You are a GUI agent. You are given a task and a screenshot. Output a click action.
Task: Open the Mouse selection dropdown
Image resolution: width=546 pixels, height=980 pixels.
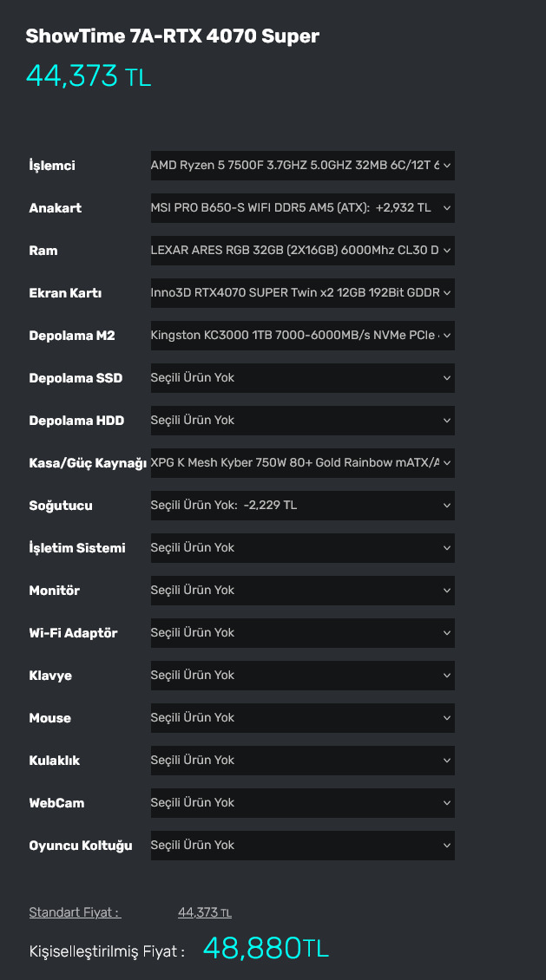click(x=302, y=718)
